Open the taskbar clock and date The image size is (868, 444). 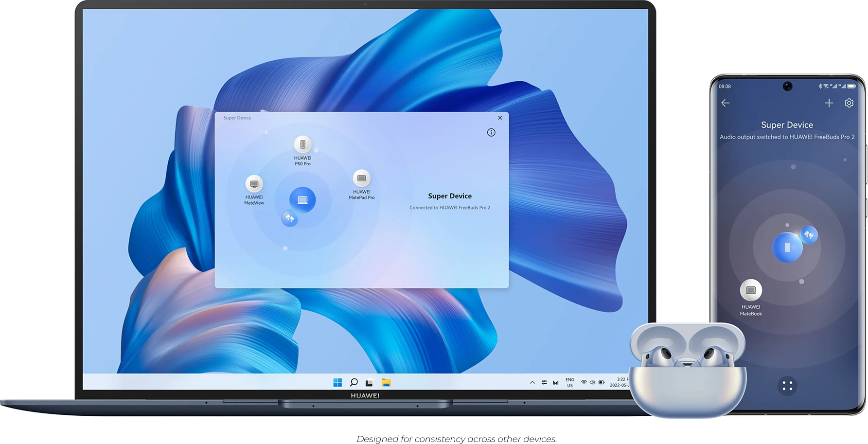[619, 382]
